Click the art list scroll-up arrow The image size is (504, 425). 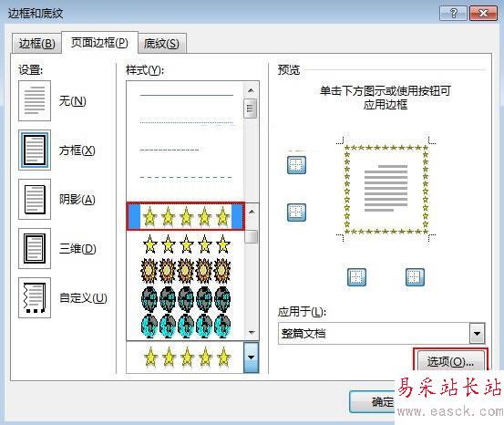[x=252, y=212]
